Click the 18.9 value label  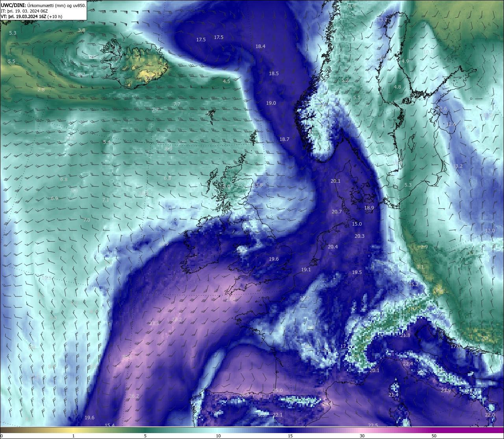[369, 207]
